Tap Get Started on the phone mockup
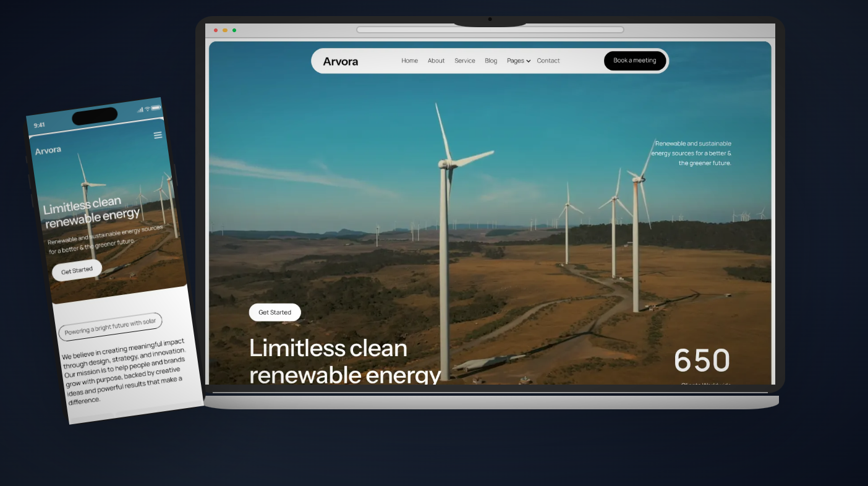Image resolution: width=868 pixels, height=486 pixels. [x=77, y=271]
